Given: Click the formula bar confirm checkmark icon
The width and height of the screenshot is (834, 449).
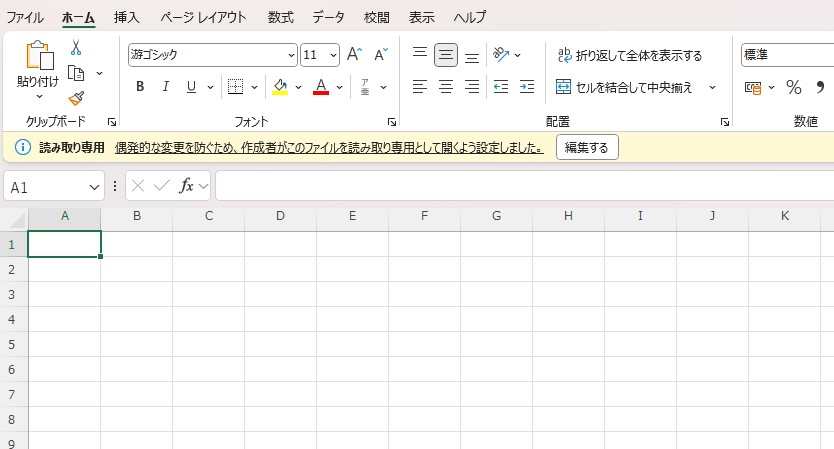Looking at the screenshot, I should point(162,186).
